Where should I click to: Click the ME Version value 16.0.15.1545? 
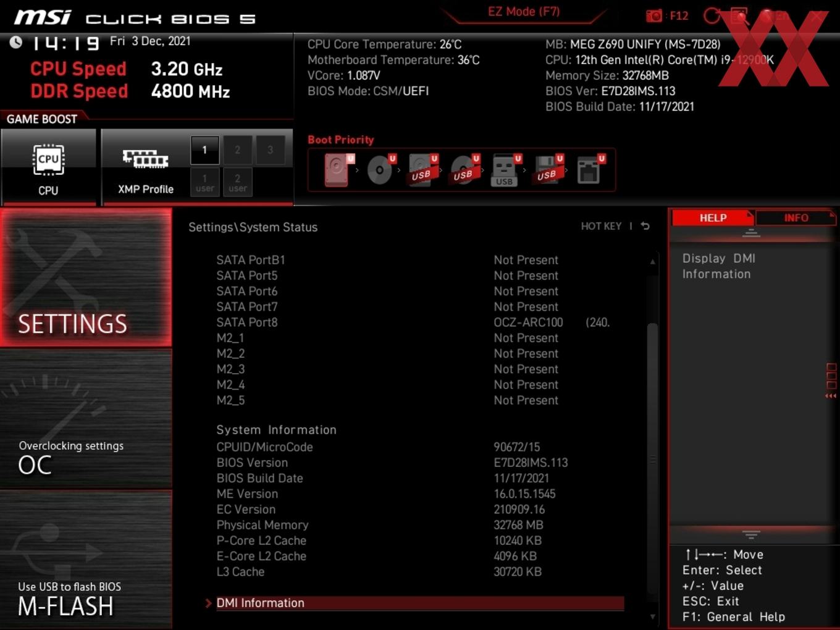[x=524, y=493]
